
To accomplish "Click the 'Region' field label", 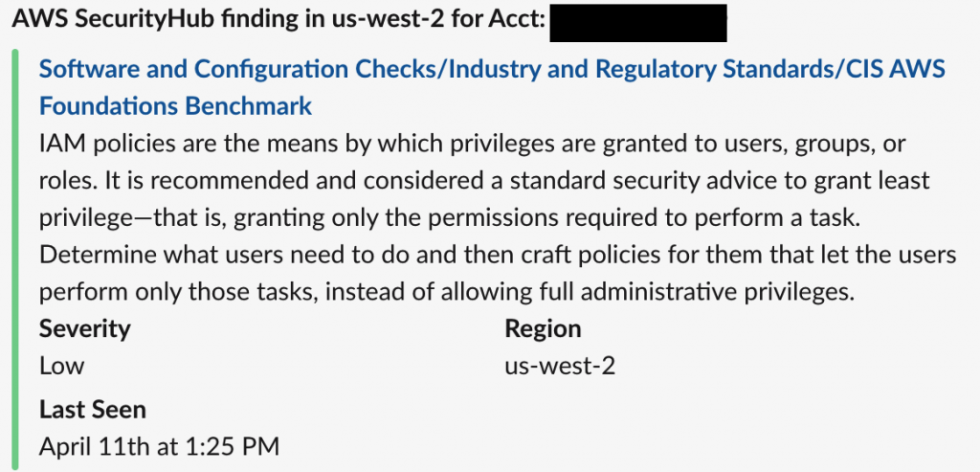I will click(x=544, y=328).
